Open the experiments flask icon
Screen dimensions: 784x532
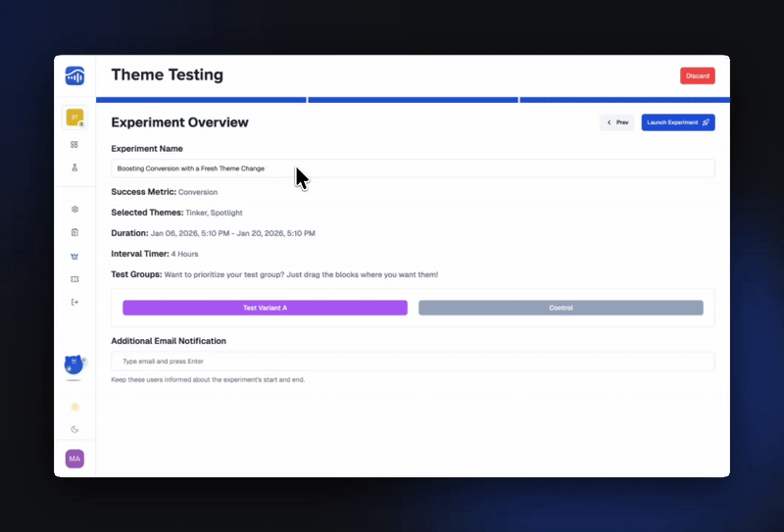click(x=74, y=168)
